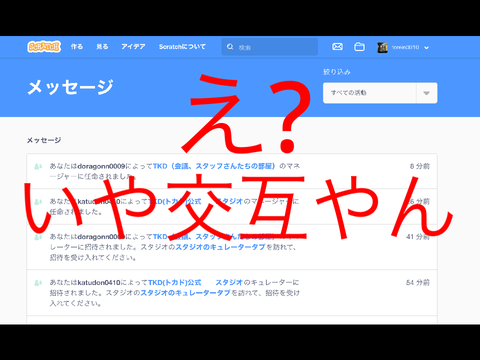This screenshot has height=360, width=480.
Task: Open Scratchについて page
Action: [182, 47]
